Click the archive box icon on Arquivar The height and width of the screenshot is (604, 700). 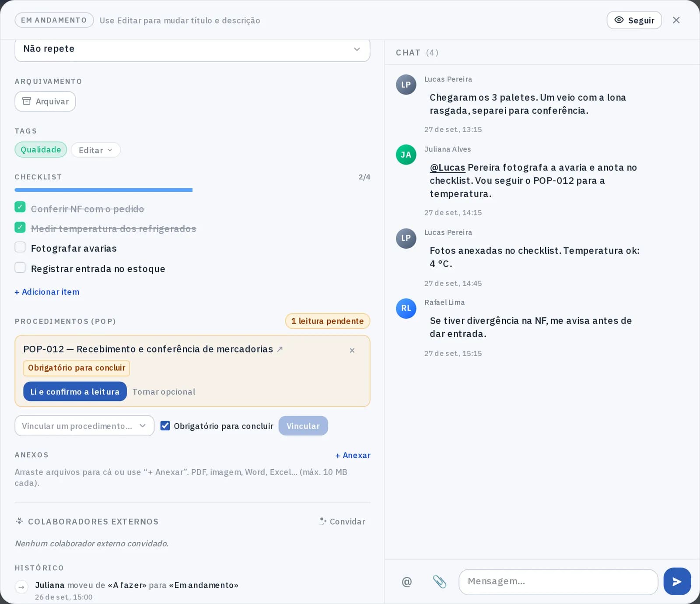(27, 101)
